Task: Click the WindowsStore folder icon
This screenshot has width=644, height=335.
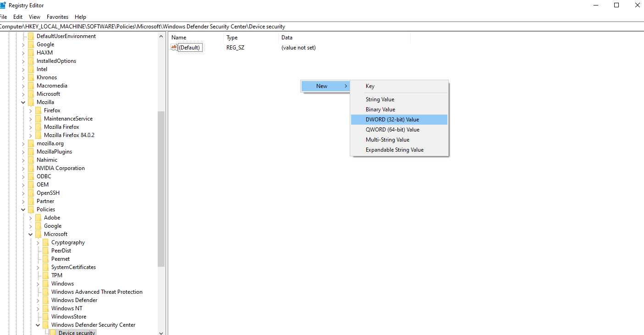Action: pyautogui.click(x=45, y=317)
